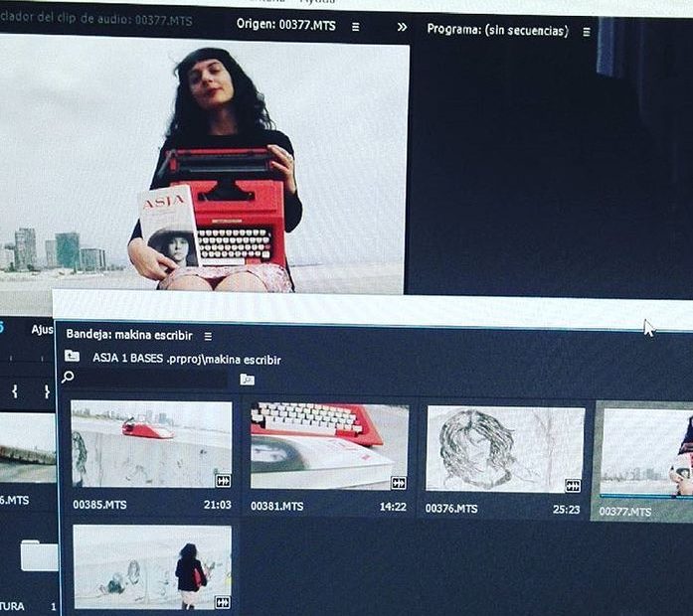Go up one folder level in bin

(72, 356)
